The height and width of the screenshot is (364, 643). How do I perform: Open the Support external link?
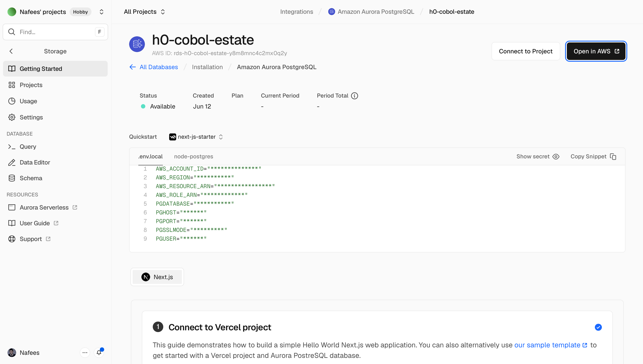click(55, 239)
